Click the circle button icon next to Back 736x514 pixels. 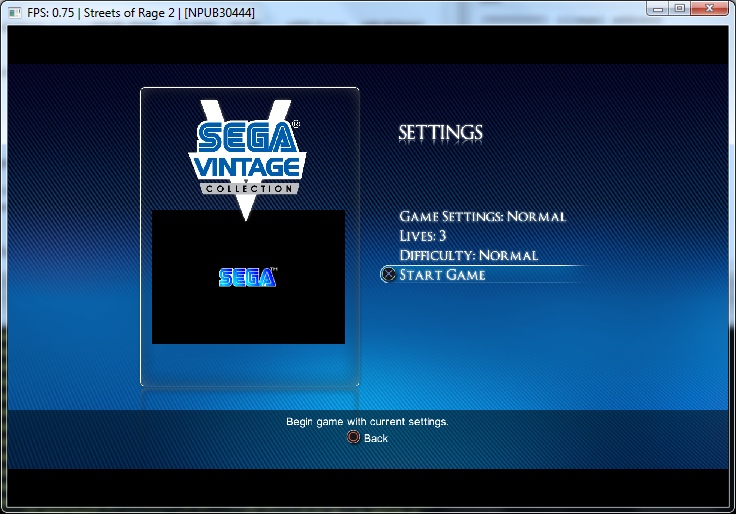pos(353,437)
